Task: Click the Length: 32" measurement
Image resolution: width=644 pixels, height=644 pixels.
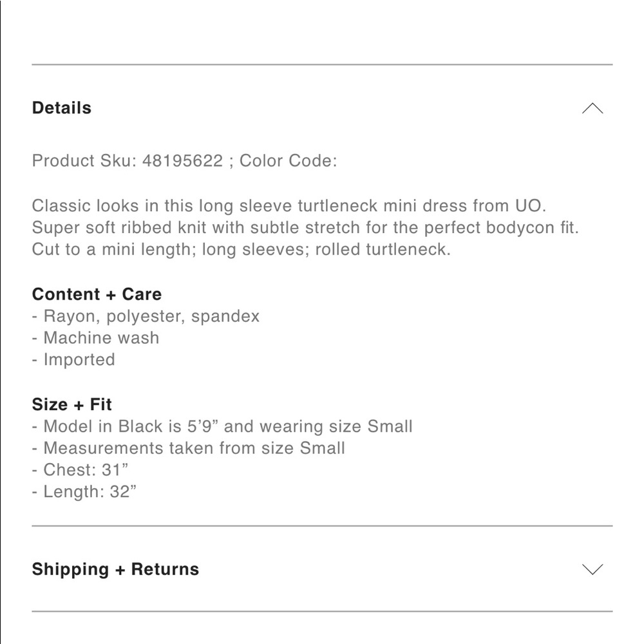Action: click(x=90, y=492)
